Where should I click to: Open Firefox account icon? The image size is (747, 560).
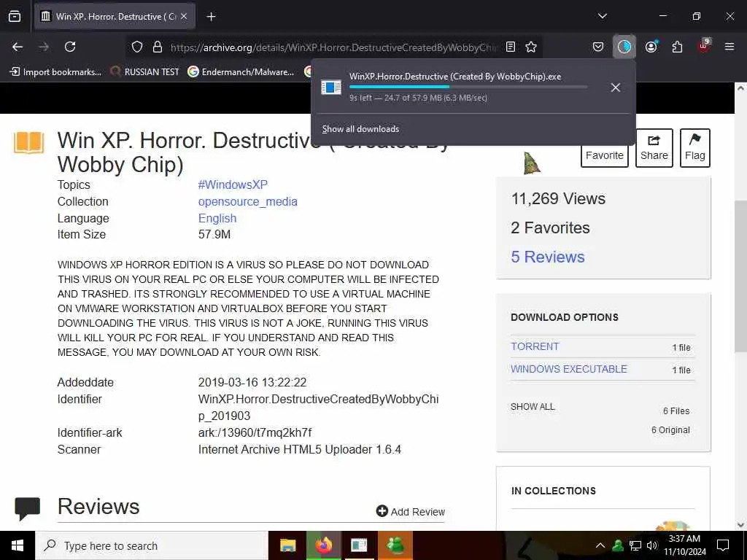pyautogui.click(x=651, y=47)
